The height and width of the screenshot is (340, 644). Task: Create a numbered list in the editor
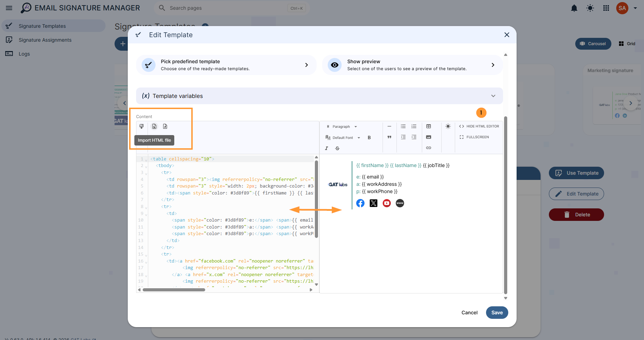414,126
